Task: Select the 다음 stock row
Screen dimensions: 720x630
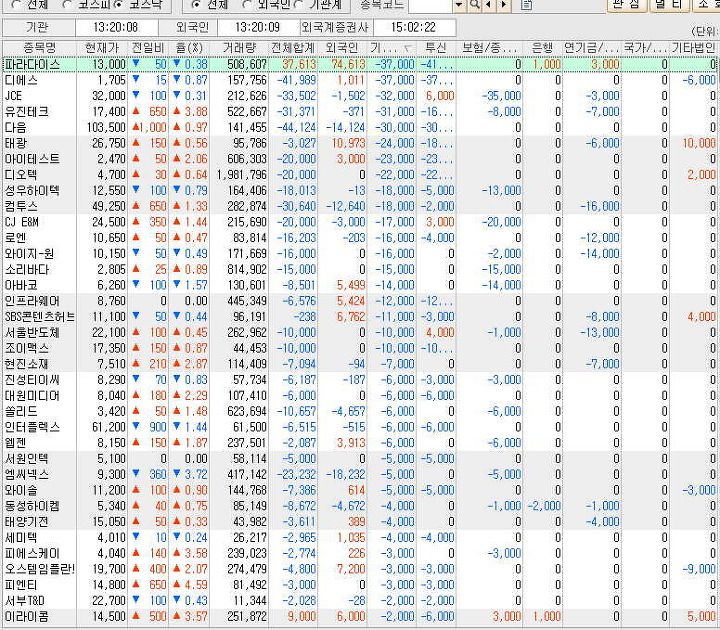Action: point(360,128)
